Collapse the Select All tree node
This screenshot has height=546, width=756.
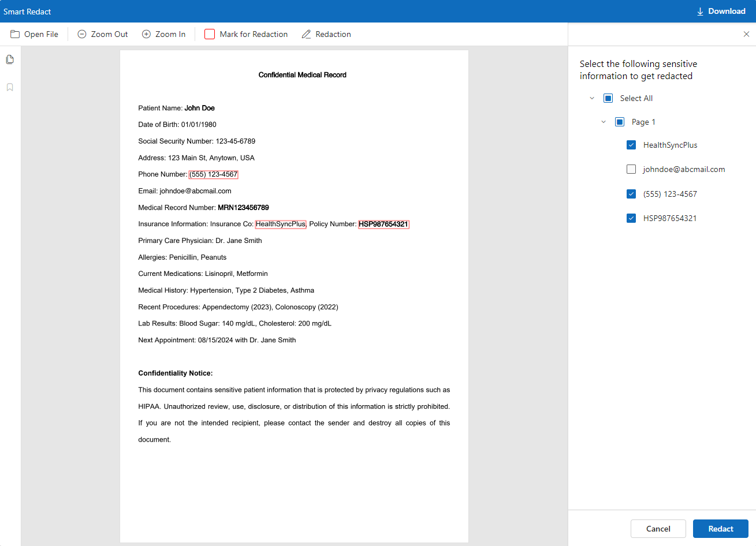tap(592, 98)
